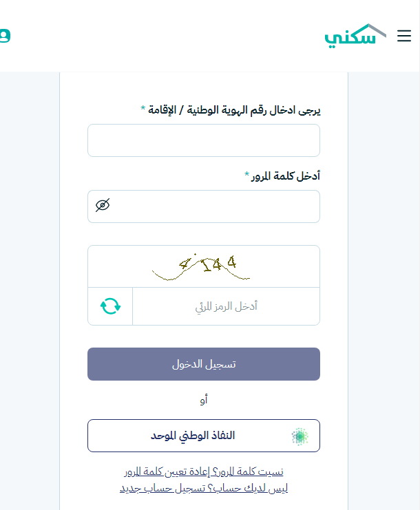Open the hamburger navigation menu

(x=404, y=36)
